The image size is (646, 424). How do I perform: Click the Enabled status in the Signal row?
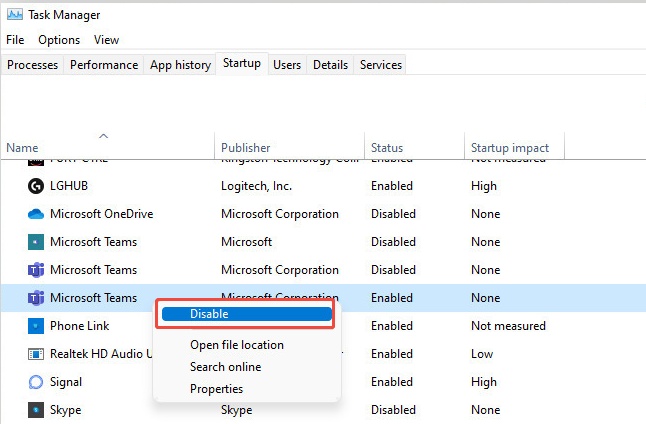(x=391, y=382)
